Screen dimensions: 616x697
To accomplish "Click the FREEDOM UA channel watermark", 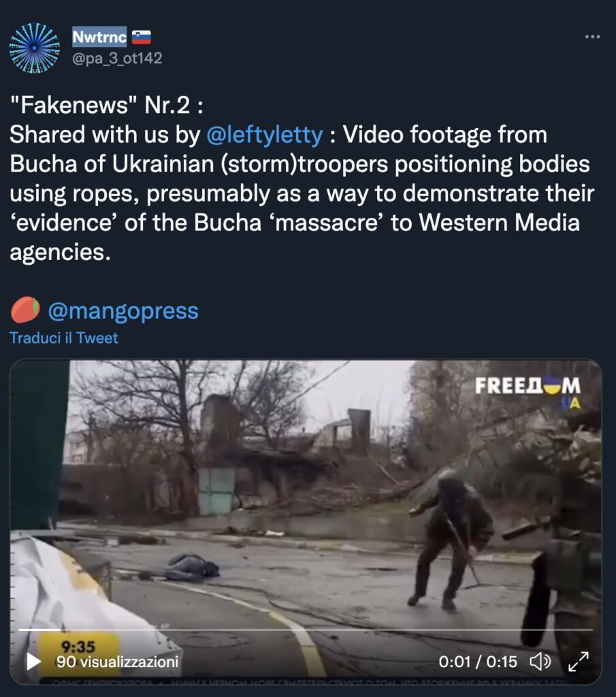I will click(x=528, y=391).
